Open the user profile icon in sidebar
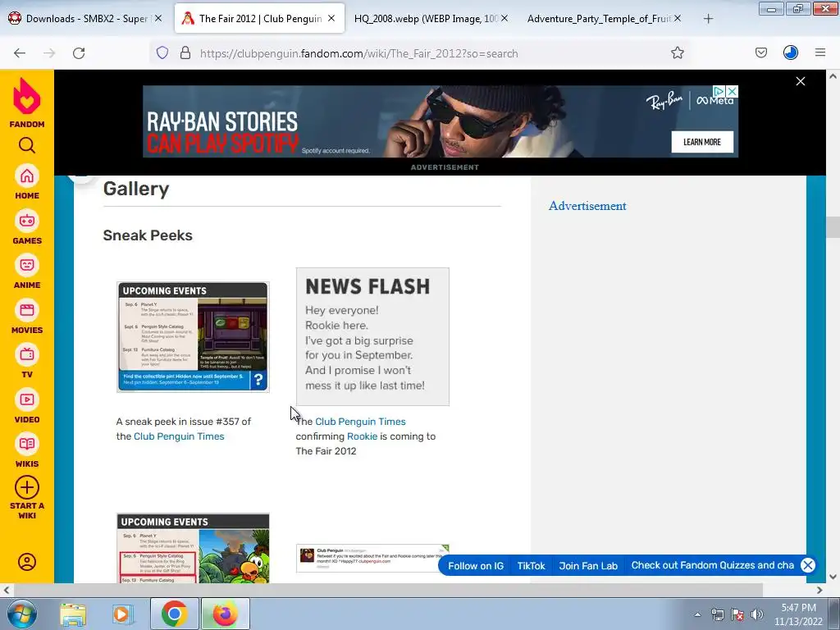Image resolution: width=840 pixels, height=630 pixels. point(27,562)
